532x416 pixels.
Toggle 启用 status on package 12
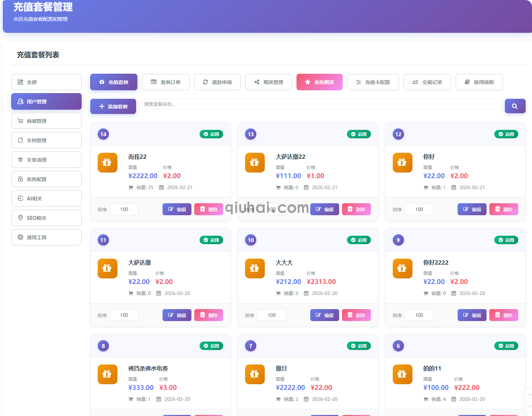506,134
